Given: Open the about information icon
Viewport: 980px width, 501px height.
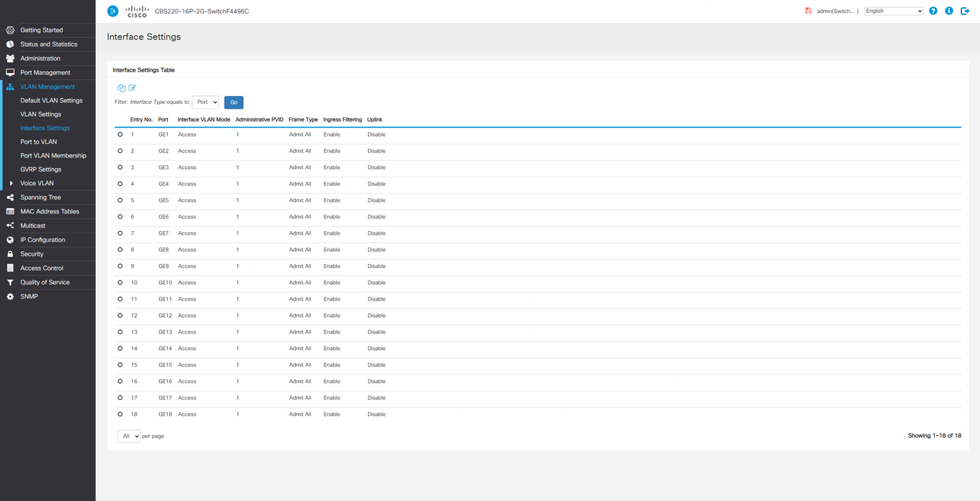Looking at the screenshot, I should pyautogui.click(x=949, y=11).
